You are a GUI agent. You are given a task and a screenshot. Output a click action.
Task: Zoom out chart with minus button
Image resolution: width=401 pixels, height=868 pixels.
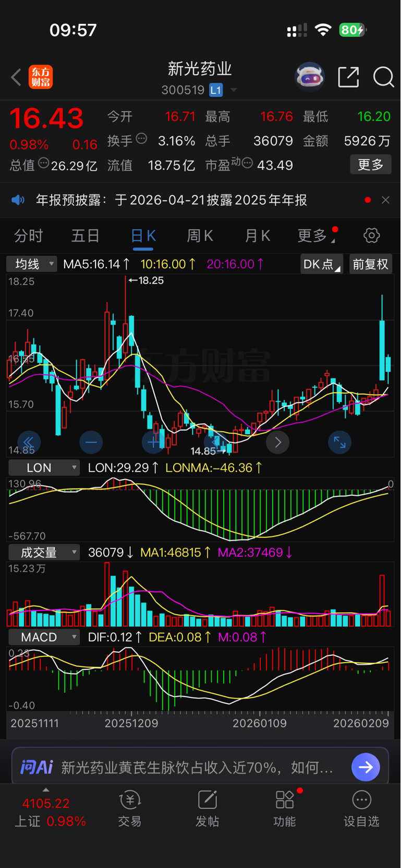[x=91, y=442]
